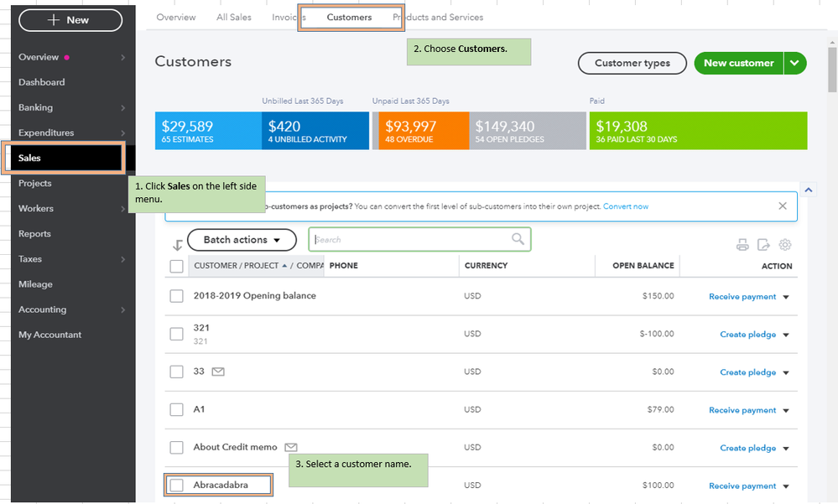Click the envelope icon beside About Credit memo

[x=291, y=447]
